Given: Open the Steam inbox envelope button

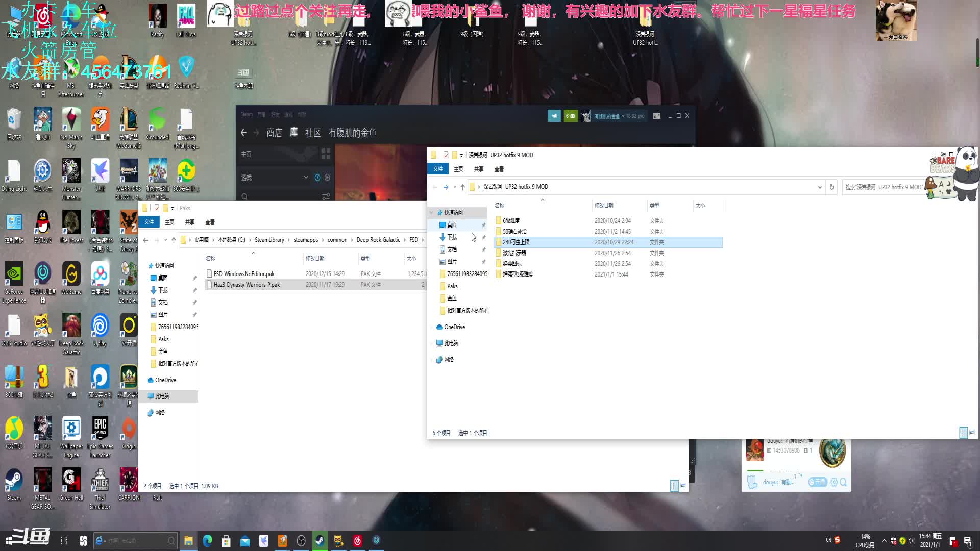Looking at the screenshot, I should pos(570,116).
